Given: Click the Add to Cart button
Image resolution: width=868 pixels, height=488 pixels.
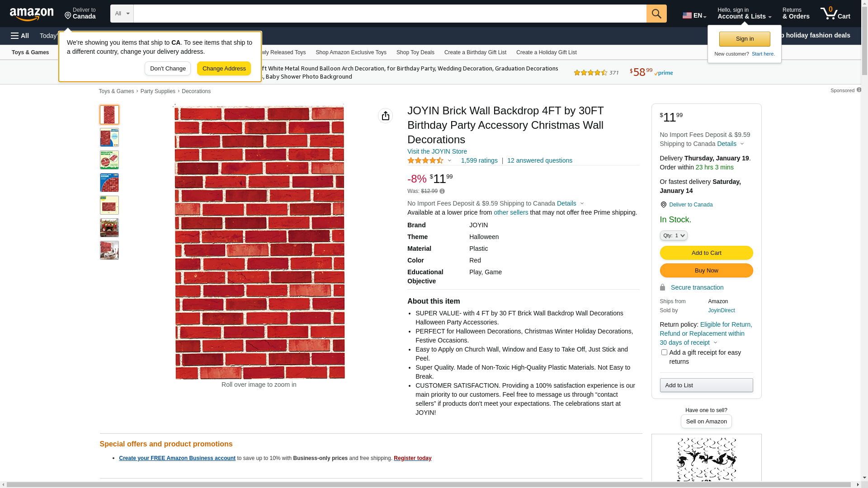Looking at the screenshot, I should (706, 253).
